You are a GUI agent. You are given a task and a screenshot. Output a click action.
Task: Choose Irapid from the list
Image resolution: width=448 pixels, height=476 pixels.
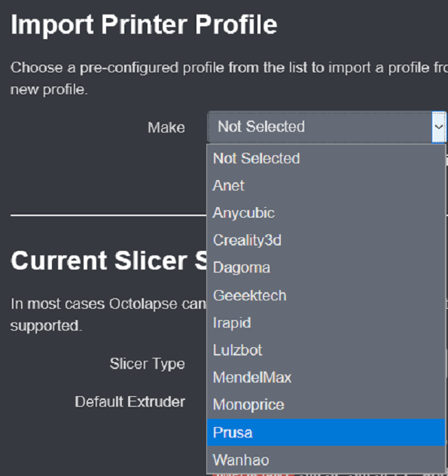(x=326, y=322)
